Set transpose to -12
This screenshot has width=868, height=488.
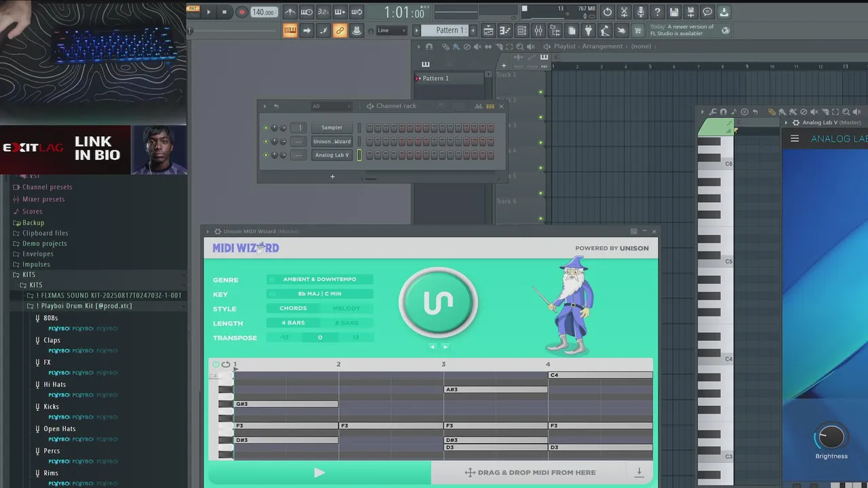tap(284, 338)
